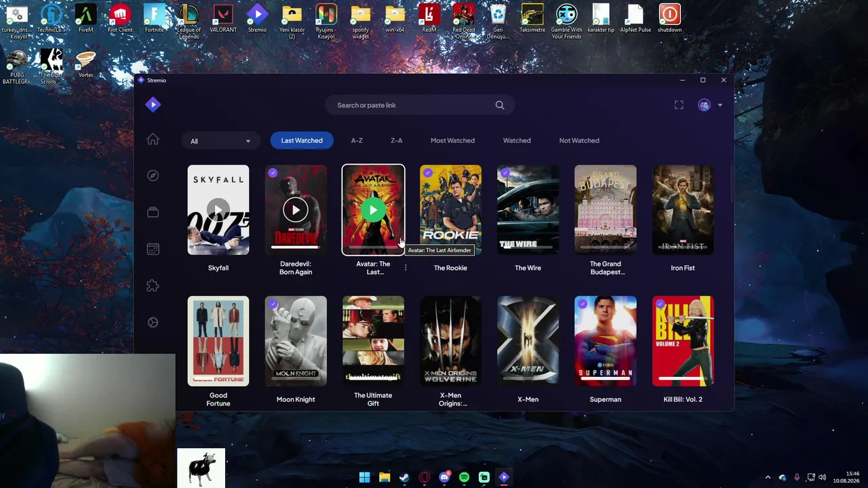
Task: Go to the Board home icon in sidebar
Action: (x=153, y=140)
